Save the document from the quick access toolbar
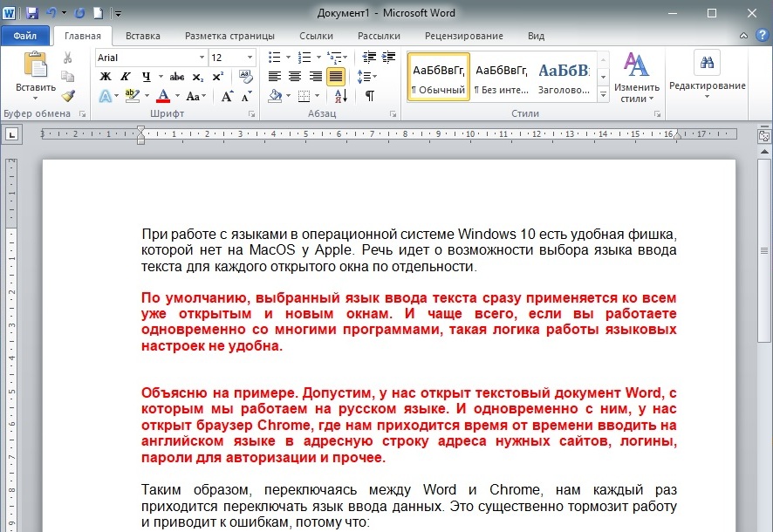Image resolution: width=773 pixels, height=532 pixels. [32, 13]
